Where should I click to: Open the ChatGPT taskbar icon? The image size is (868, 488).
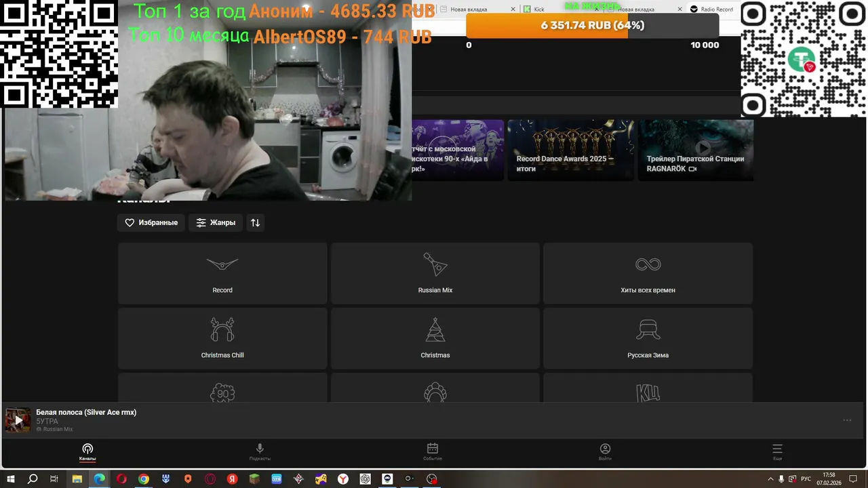(x=365, y=479)
